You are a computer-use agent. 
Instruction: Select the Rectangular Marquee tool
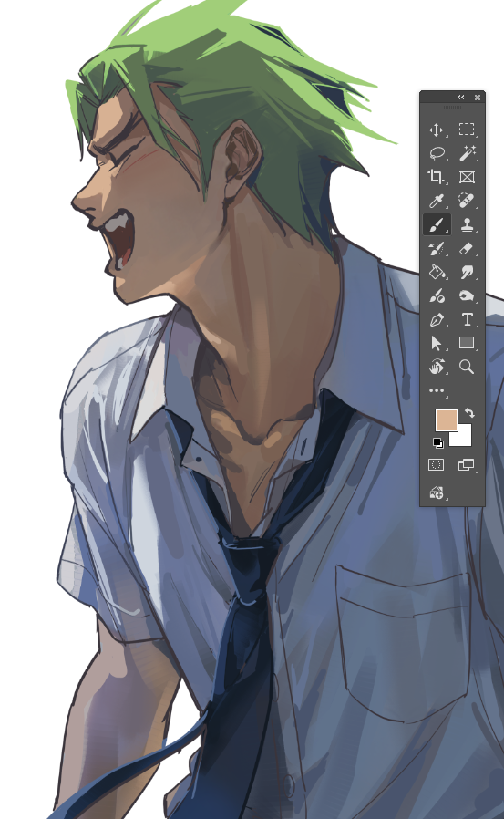pyautogui.click(x=467, y=129)
